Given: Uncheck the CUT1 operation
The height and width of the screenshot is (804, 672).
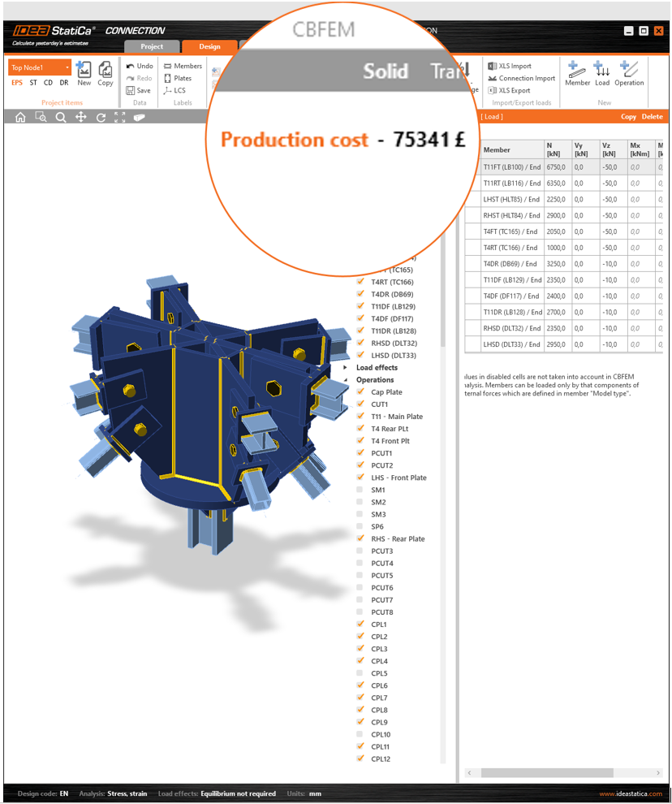Looking at the screenshot, I should tap(360, 404).
